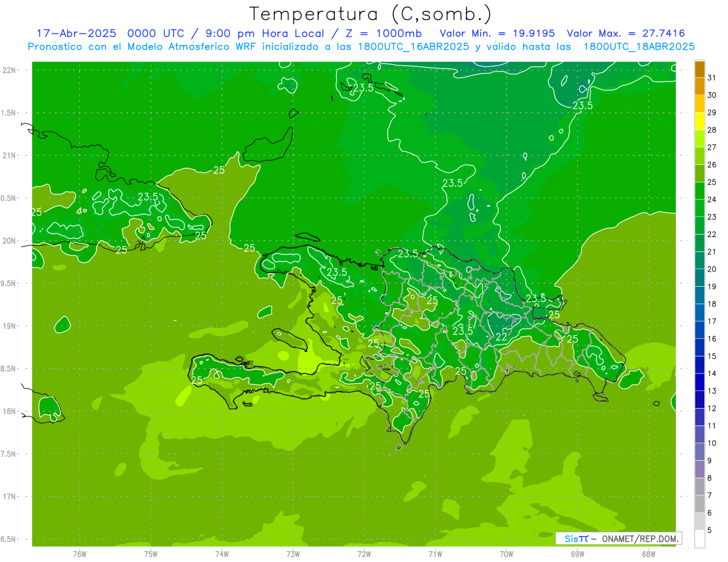Click the 73W longitude axis label
Screen dimensions: 728x562
293,554
